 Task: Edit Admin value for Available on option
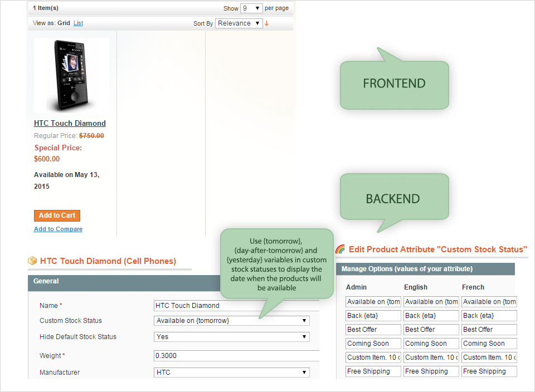click(373, 302)
